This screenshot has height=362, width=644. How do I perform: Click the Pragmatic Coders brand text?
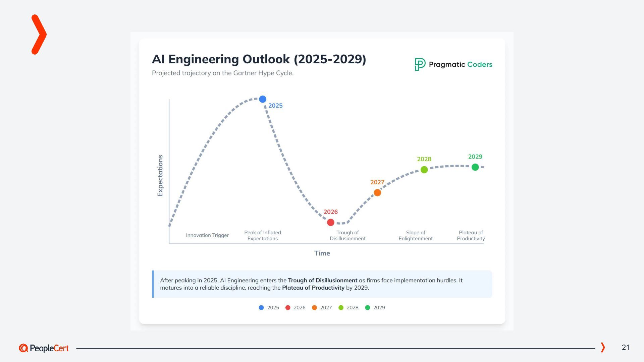[x=460, y=64]
